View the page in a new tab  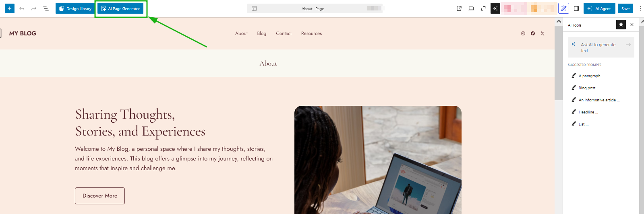coord(459,8)
